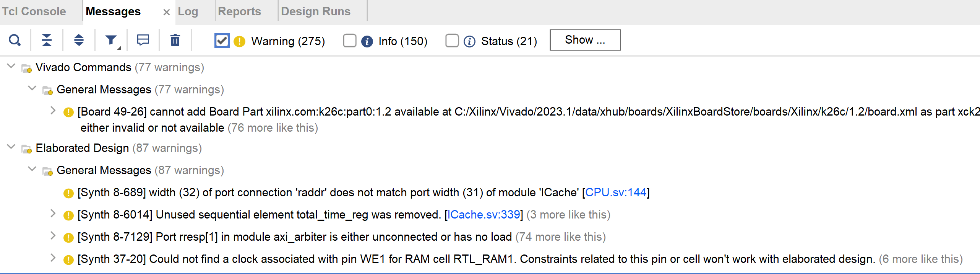Open the ICache.sv:339 source link
The width and height of the screenshot is (980, 274).
click(x=484, y=215)
